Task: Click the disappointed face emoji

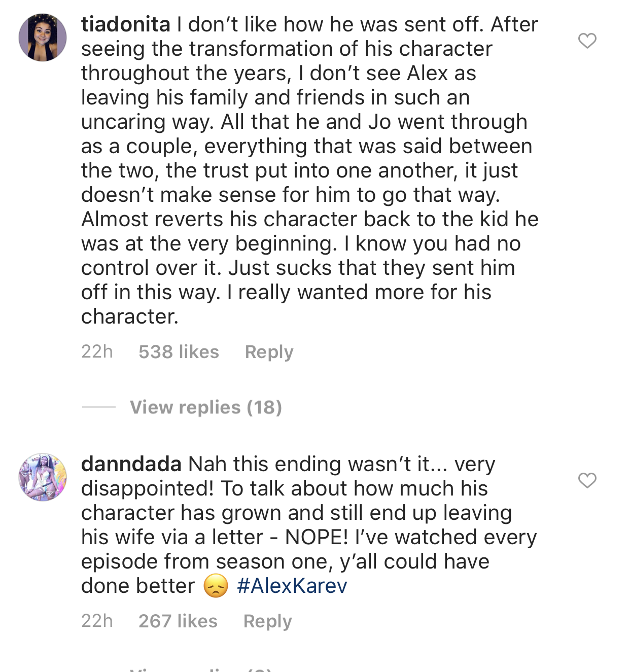Action: pos(216,586)
